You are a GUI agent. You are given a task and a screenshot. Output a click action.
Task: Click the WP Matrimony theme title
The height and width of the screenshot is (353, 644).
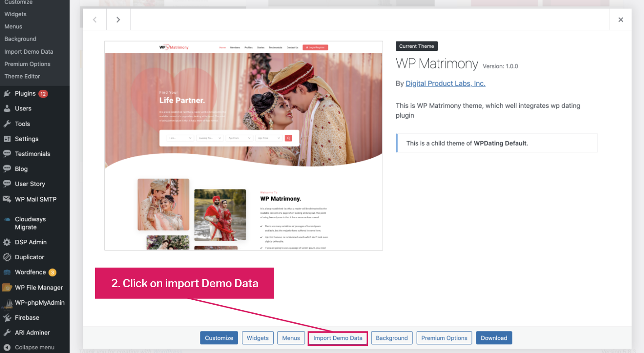(437, 64)
